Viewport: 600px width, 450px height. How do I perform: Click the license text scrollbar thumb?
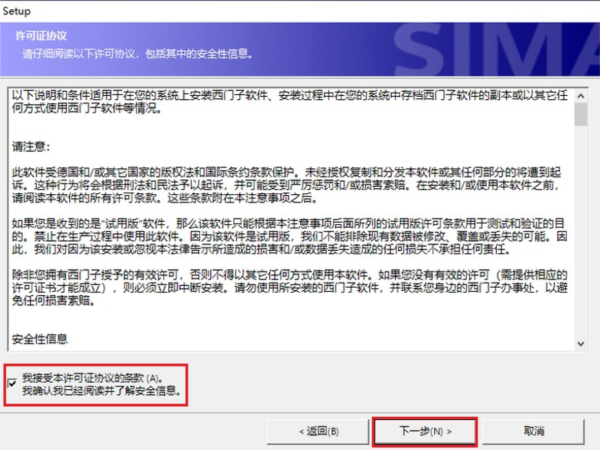(580, 114)
